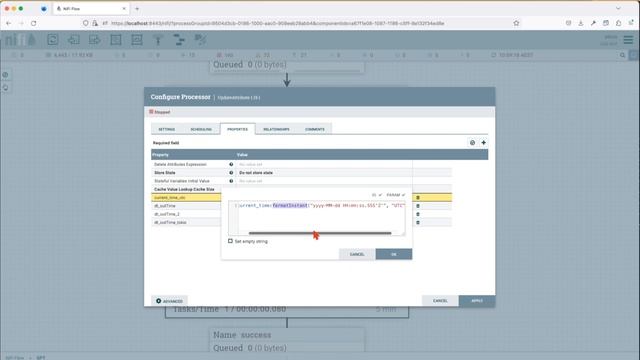This screenshot has width=640, height=360.
Task: Click the Label toolbar icon
Action: (200, 40)
